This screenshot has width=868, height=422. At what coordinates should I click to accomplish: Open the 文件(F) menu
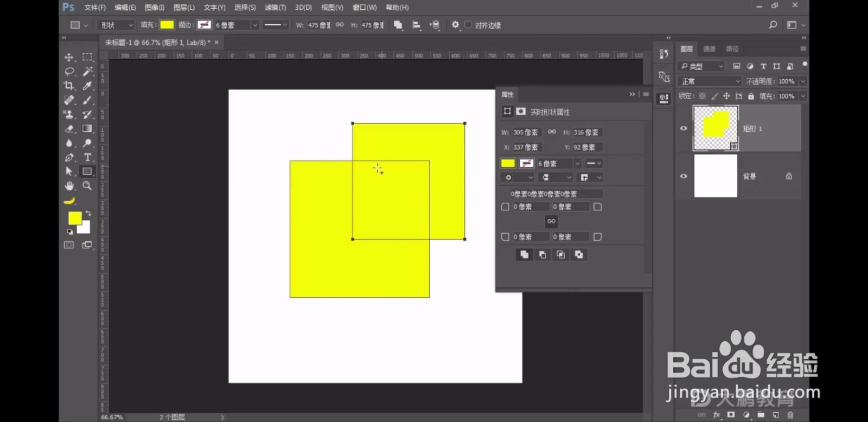click(x=95, y=8)
